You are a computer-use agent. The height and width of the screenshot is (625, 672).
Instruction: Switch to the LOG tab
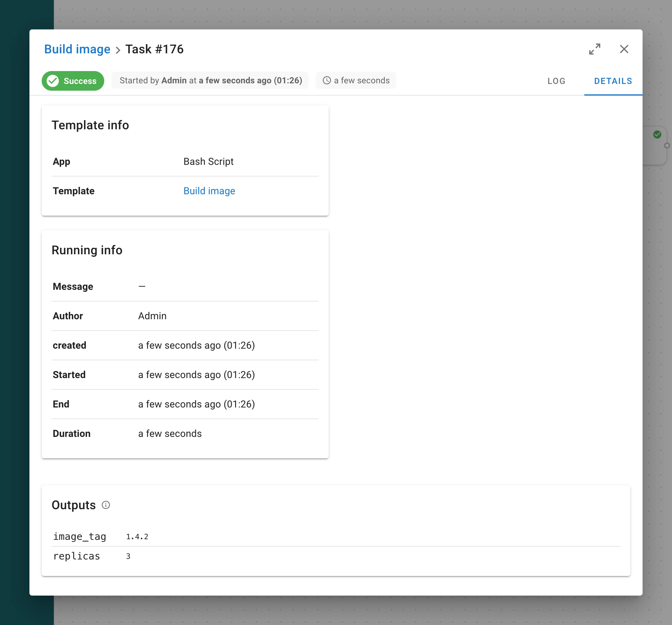[x=556, y=81]
